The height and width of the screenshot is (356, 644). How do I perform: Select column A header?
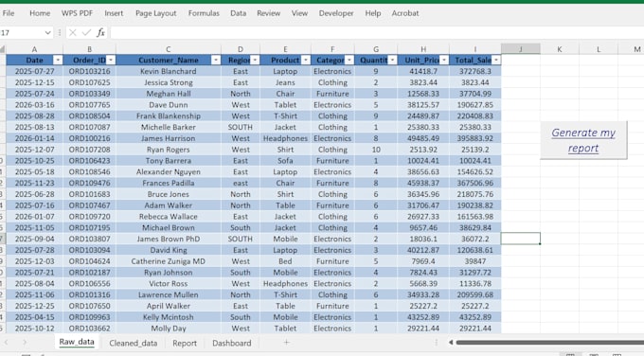point(34,49)
